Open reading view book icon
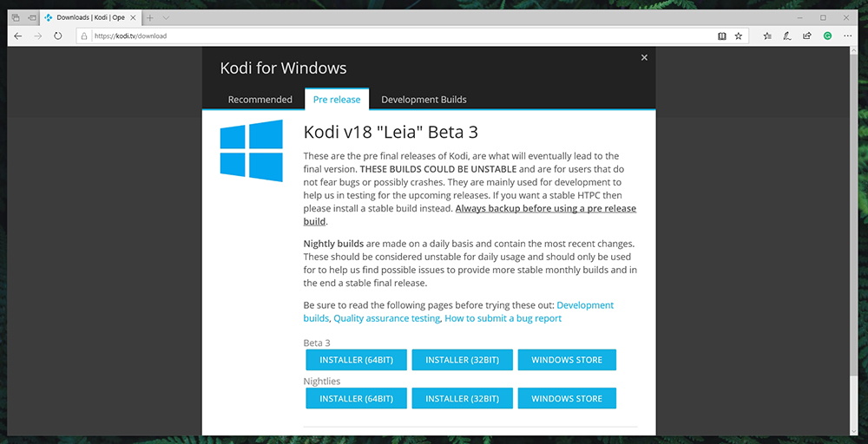 [x=721, y=36]
